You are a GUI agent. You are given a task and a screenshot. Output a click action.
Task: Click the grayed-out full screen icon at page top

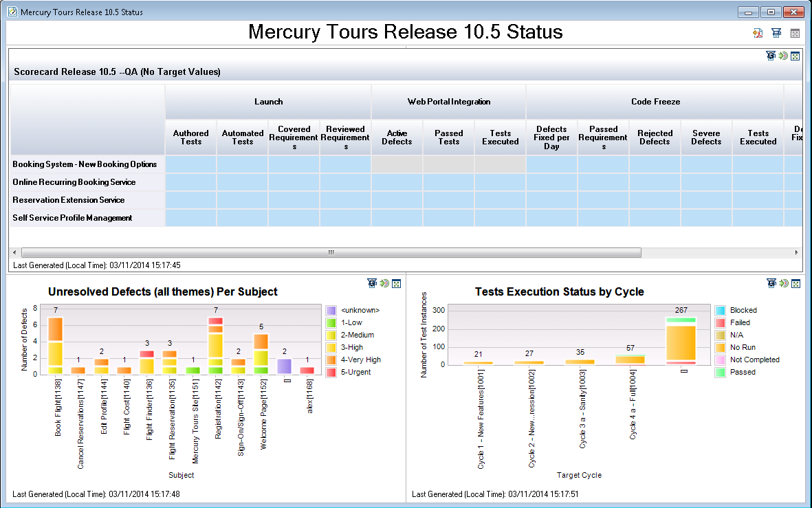[795, 33]
